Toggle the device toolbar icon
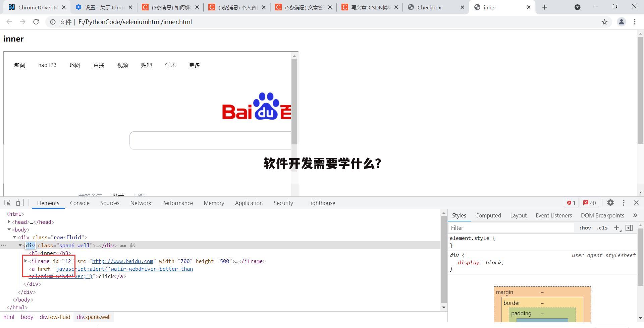The height and width of the screenshot is (328, 644). (20, 203)
